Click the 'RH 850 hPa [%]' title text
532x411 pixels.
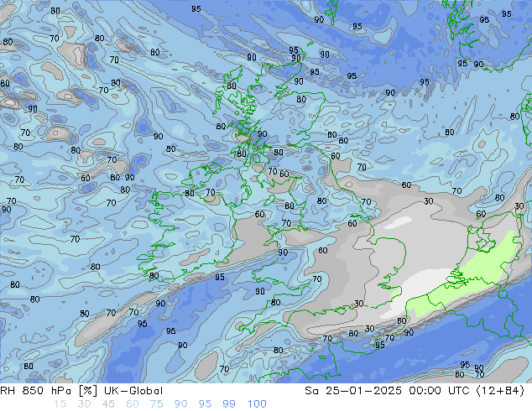(x=49, y=391)
